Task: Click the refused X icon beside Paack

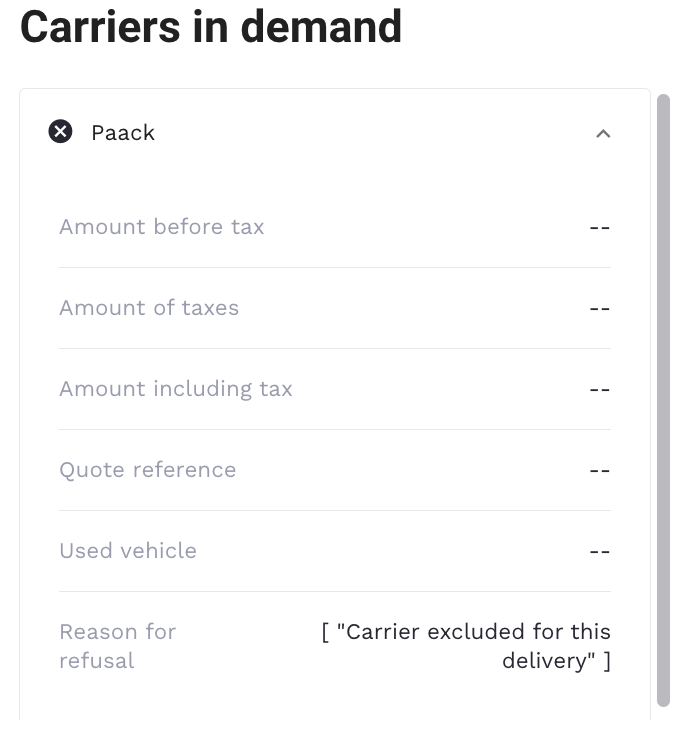Action: tap(61, 132)
